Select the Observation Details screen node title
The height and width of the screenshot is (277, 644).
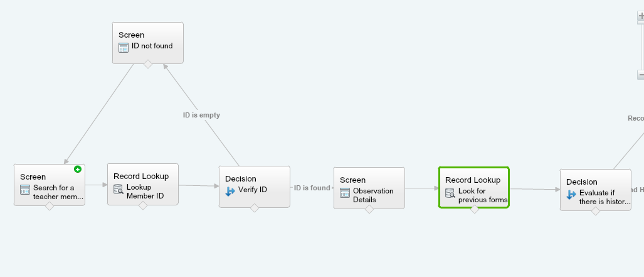point(352,180)
